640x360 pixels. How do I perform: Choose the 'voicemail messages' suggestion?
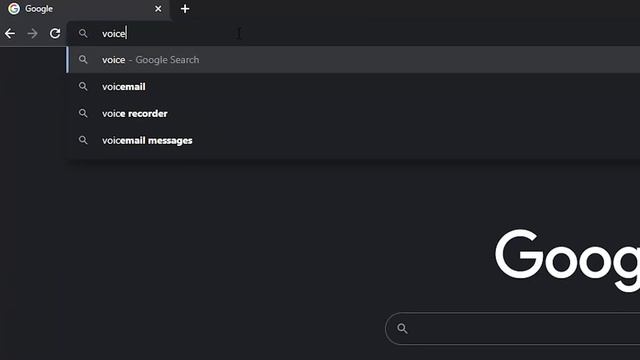353,140
